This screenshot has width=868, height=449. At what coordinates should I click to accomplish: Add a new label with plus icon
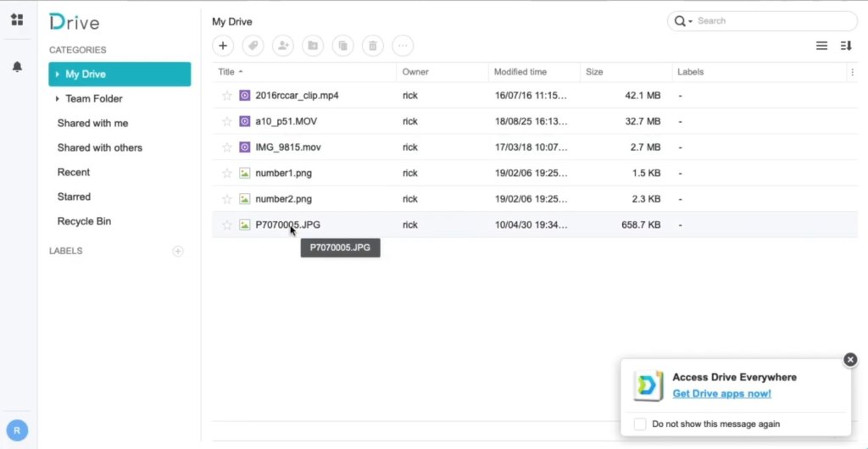click(x=177, y=251)
